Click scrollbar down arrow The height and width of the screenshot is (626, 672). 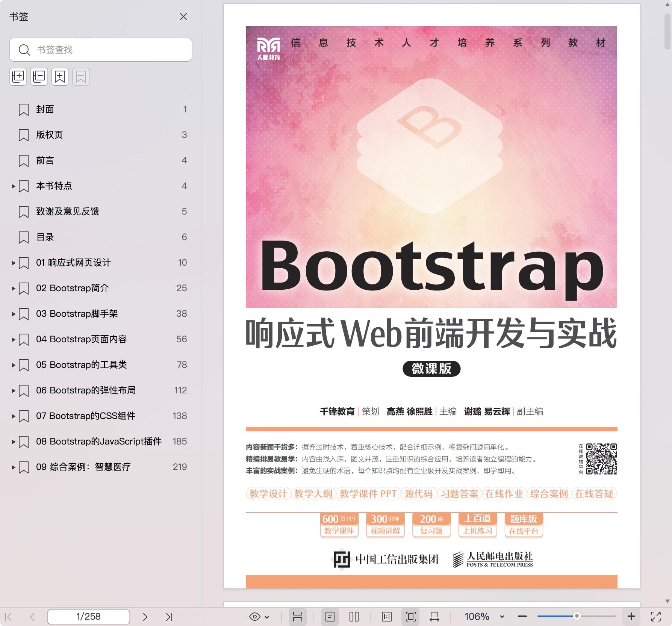667,601
